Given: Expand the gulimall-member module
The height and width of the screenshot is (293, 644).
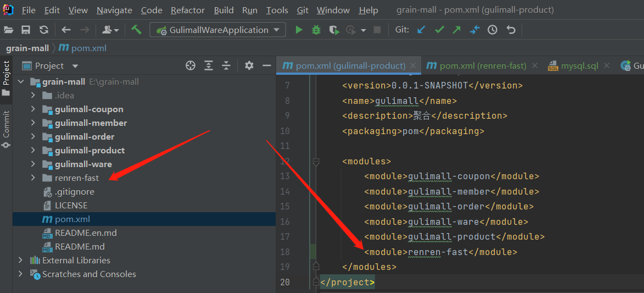Looking at the screenshot, I should [x=33, y=123].
